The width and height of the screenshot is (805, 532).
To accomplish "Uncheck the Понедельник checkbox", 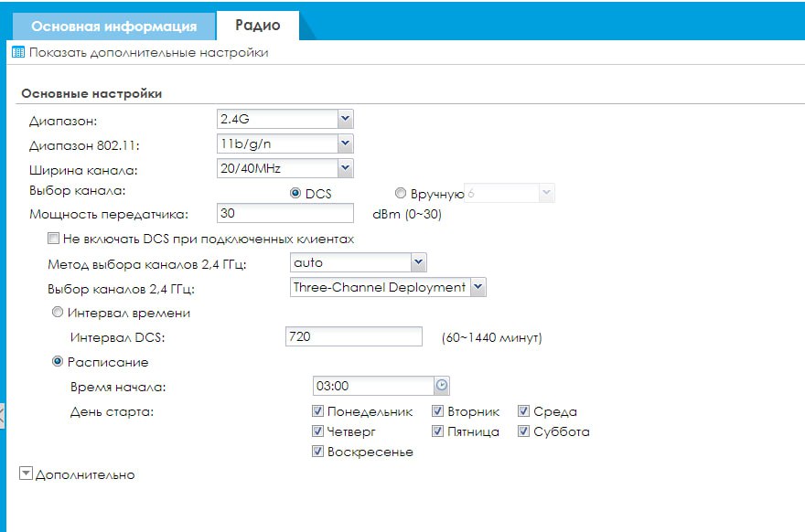I will pyautogui.click(x=317, y=410).
